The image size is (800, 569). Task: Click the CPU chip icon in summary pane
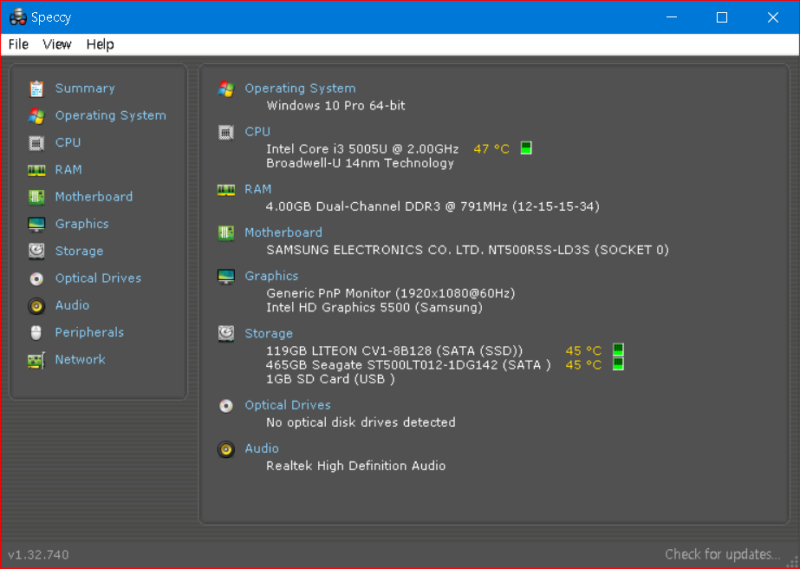(226, 133)
